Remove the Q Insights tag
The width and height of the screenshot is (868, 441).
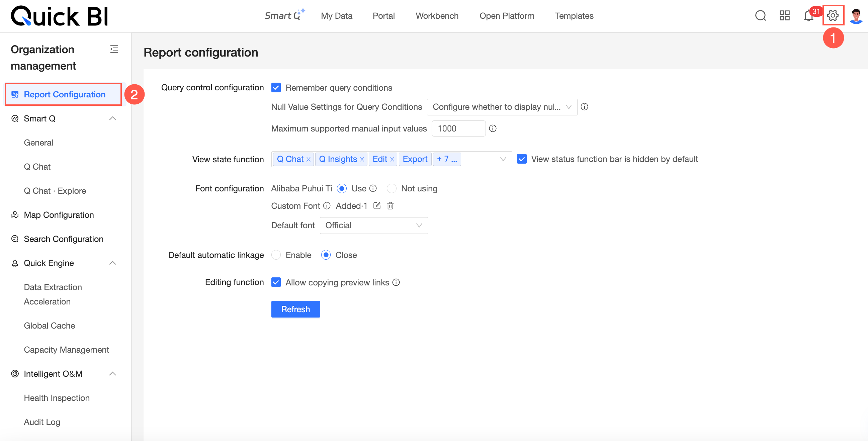pos(362,159)
